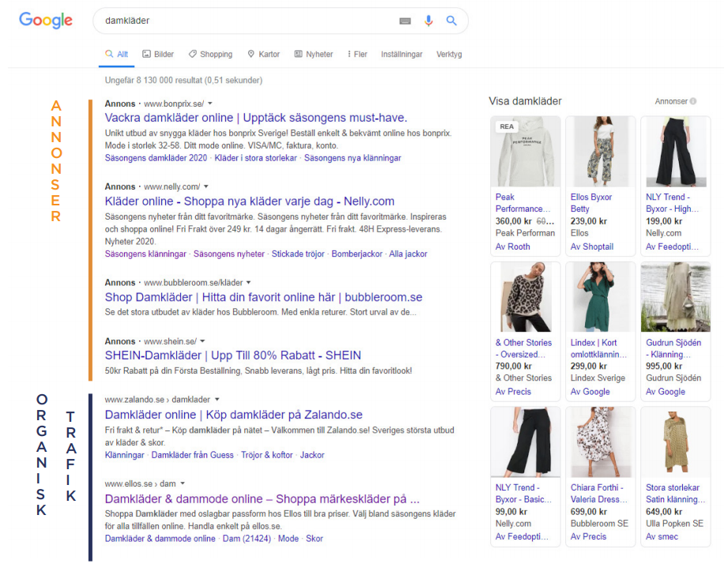Open 'SHEIN-Damkläder' ad headline
The height and width of the screenshot is (579, 728).
click(x=232, y=355)
